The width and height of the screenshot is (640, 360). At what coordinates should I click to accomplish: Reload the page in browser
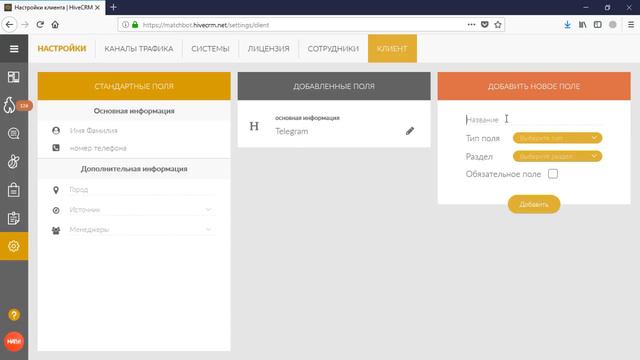coord(40,24)
